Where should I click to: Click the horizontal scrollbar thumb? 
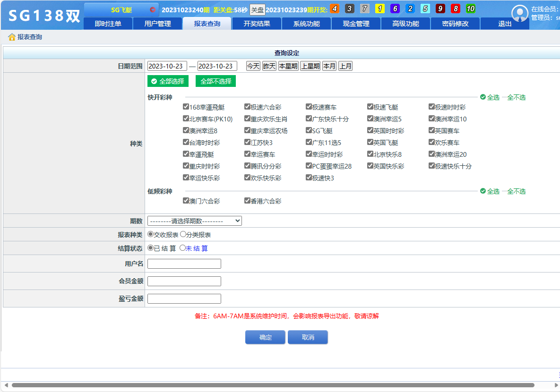273,385
